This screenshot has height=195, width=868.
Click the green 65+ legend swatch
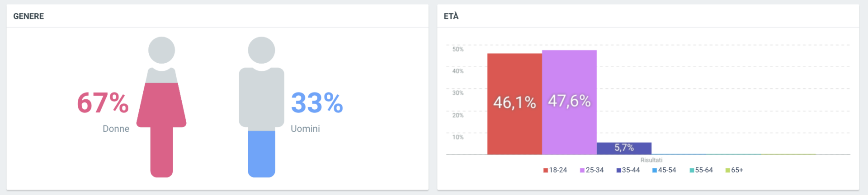[x=728, y=170]
